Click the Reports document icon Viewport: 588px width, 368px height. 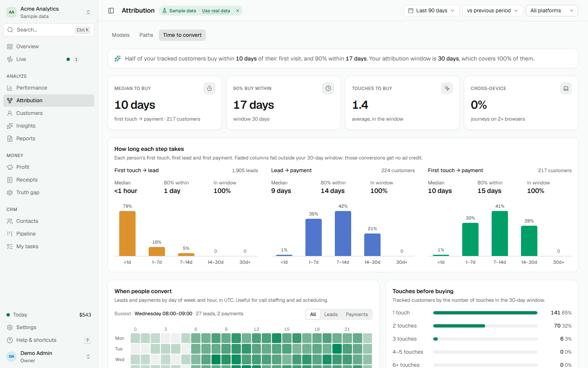click(10, 139)
